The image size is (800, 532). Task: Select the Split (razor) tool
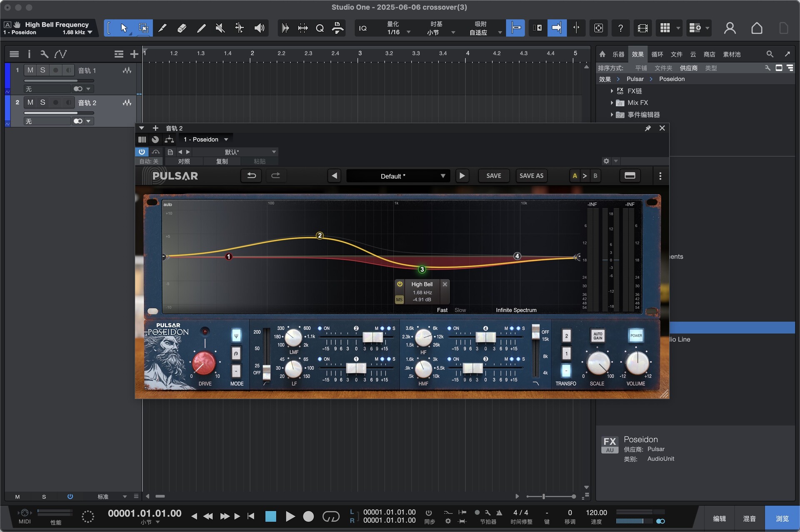[162, 28]
